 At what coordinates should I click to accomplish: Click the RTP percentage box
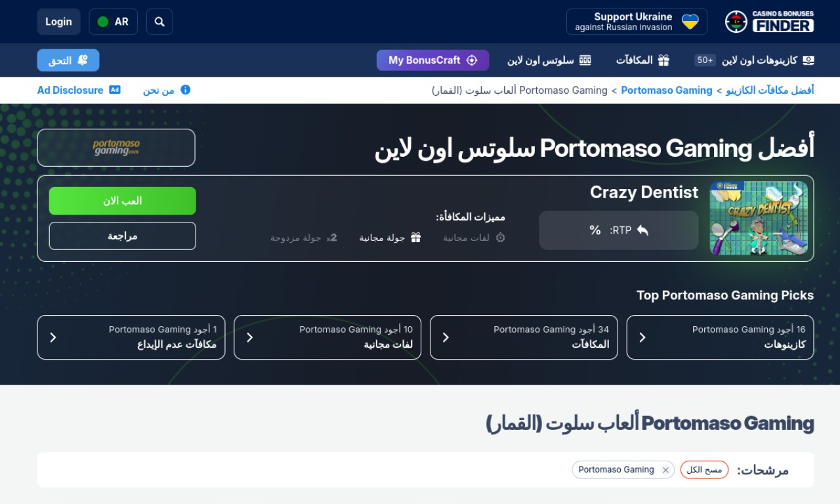[619, 230]
